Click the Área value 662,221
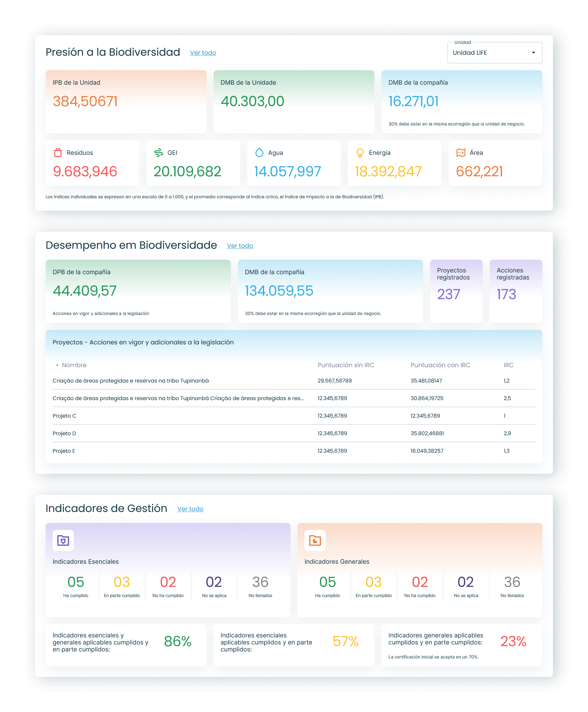Viewport: 588px width, 712px height. pos(480,172)
